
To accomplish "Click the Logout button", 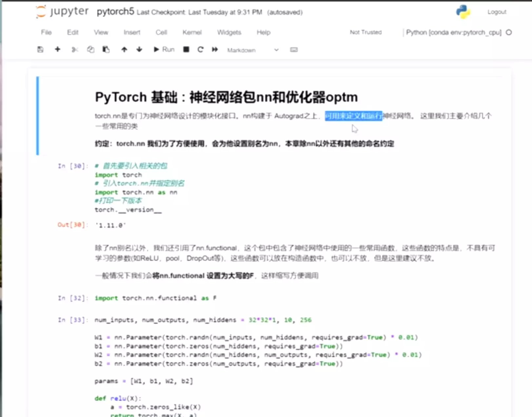I will click(x=497, y=12).
